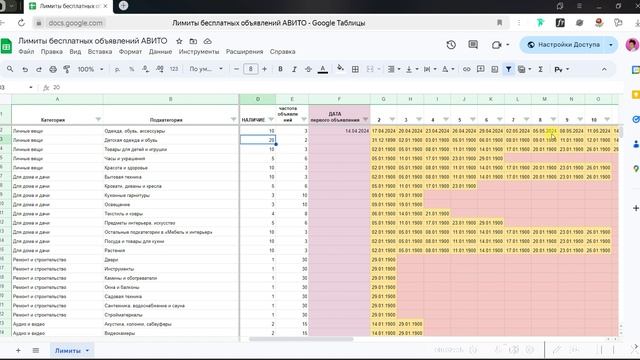Open filter dropdown for Подкатегория column
This screenshot has width=640, height=360.
(233, 120)
